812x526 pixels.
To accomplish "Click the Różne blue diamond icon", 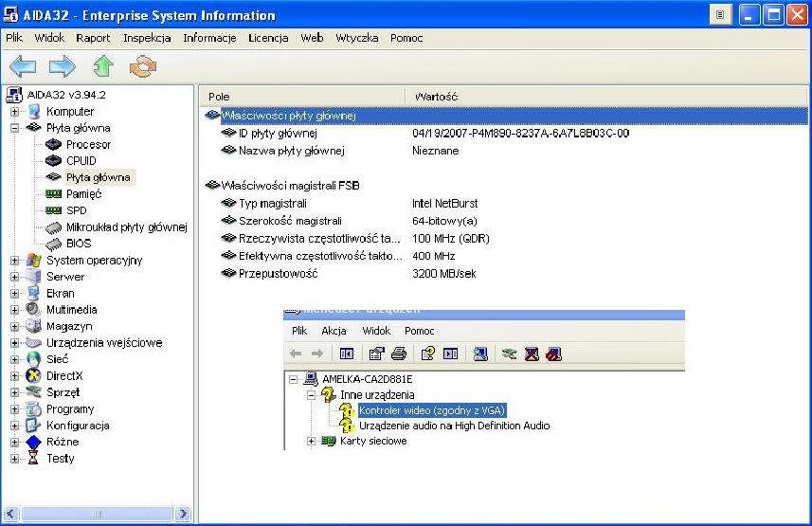I will [34, 442].
